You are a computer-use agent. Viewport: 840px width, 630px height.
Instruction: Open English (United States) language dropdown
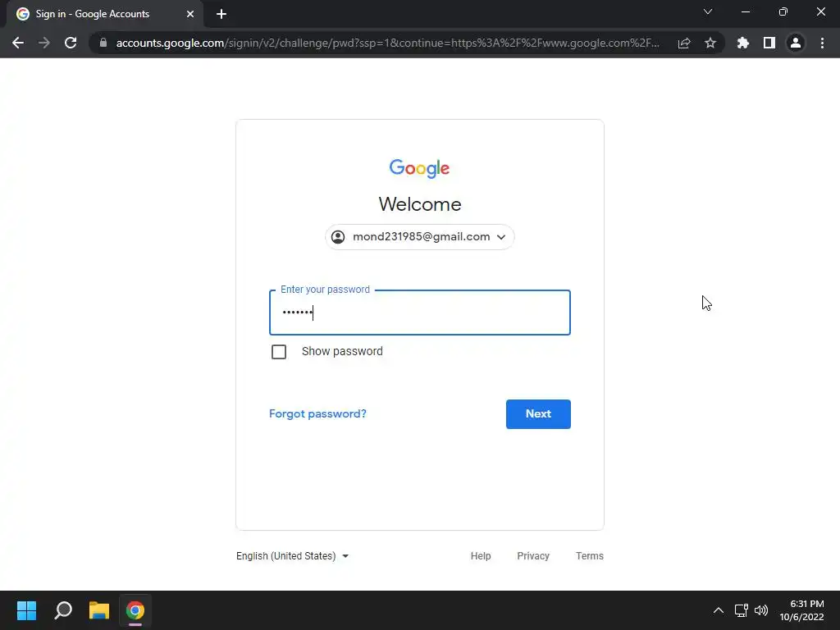(293, 556)
